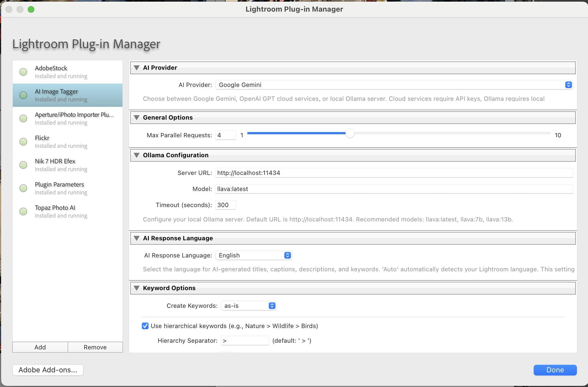Image resolution: width=588 pixels, height=387 pixels.
Task: Click the Plugin Parameters status indicator
Action: pyautogui.click(x=23, y=188)
